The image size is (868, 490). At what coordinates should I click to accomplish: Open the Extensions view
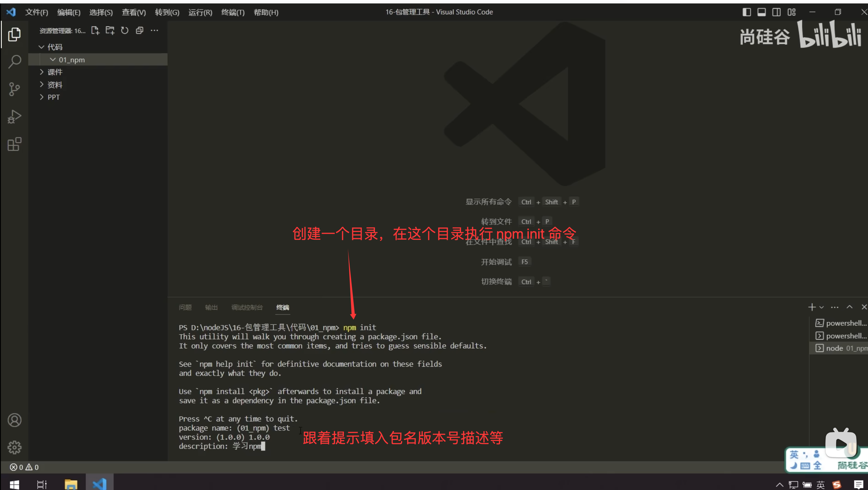pyautogui.click(x=14, y=145)
